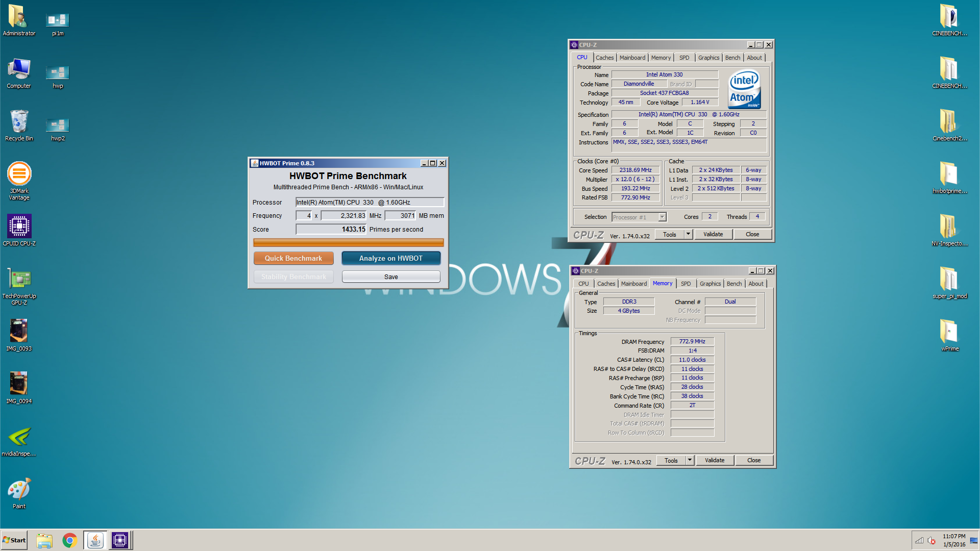Select Mainboard tab in lower CPU-Z window
980x551 pixels.
pyautogui.click(x=634, y=284)
